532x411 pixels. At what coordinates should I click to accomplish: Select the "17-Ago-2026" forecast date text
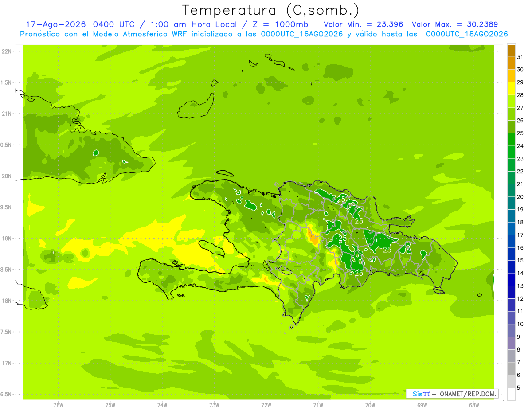[56, 24]
